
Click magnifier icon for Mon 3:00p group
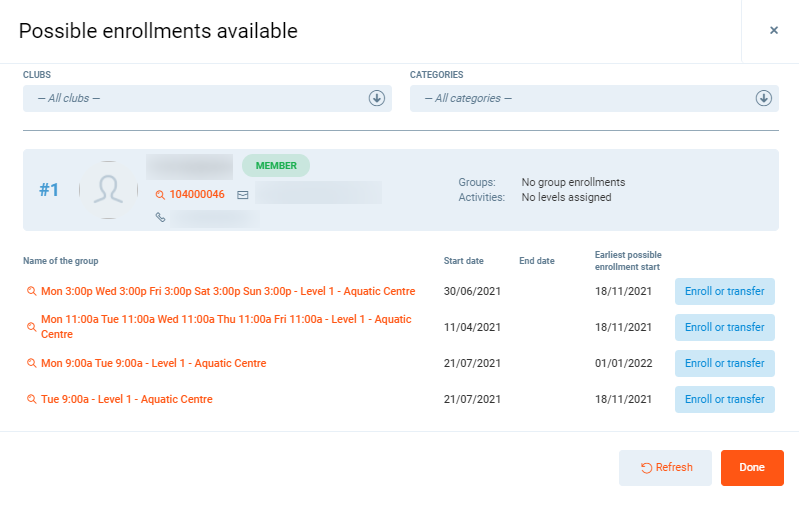[31, 292]
